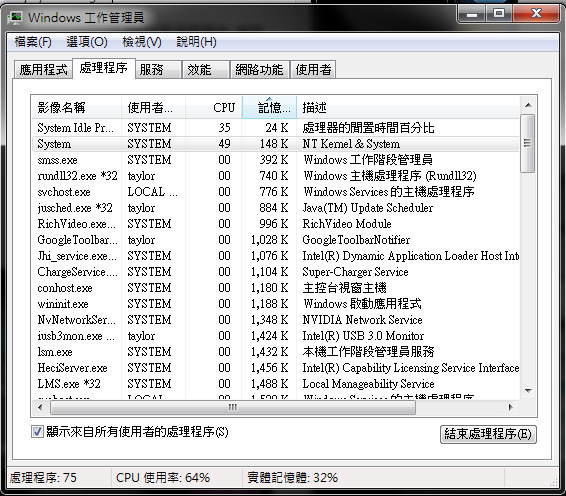Select the 處理程序 tab
The width and height of the screenshot is (566, 496).
104,68
